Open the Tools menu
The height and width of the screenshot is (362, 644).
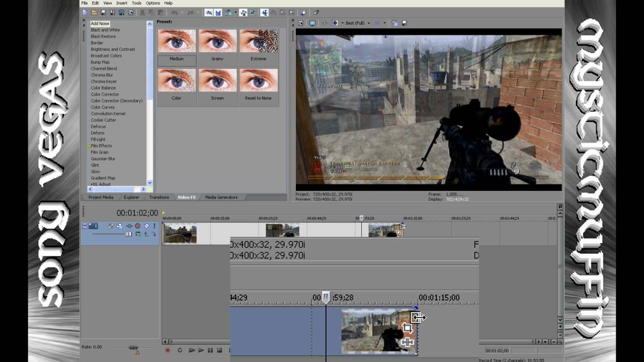tap(136, 3)
